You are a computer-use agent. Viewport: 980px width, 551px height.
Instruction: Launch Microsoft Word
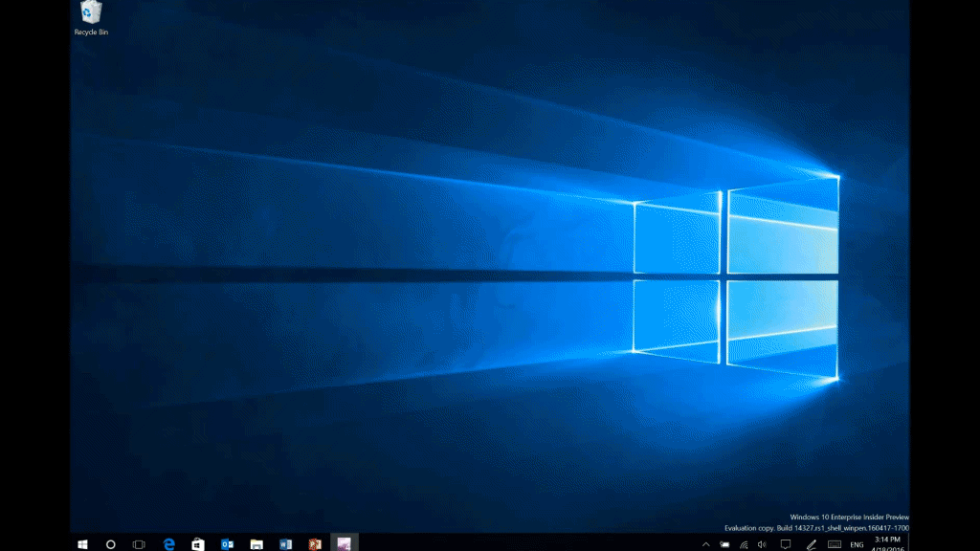[x=284, y=543]
